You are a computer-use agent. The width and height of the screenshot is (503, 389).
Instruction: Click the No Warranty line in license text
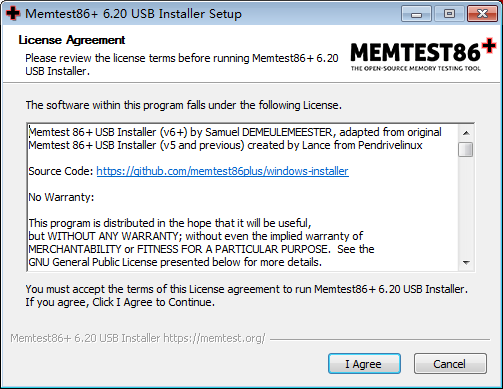coord(61,197)
